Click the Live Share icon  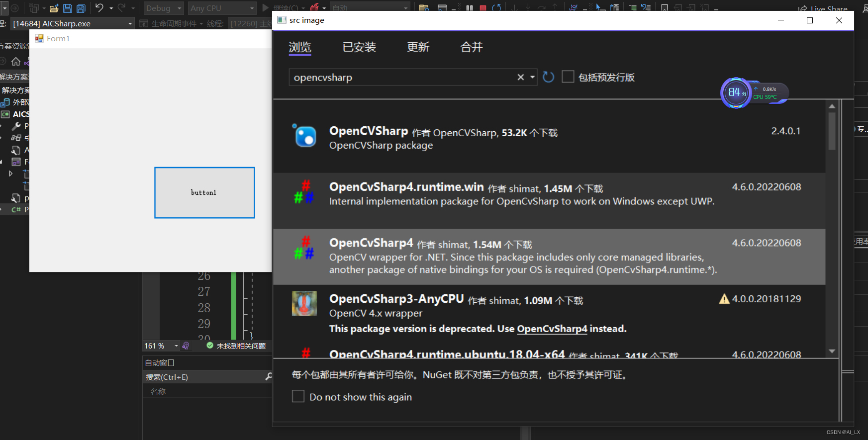[x=802, y=8]
